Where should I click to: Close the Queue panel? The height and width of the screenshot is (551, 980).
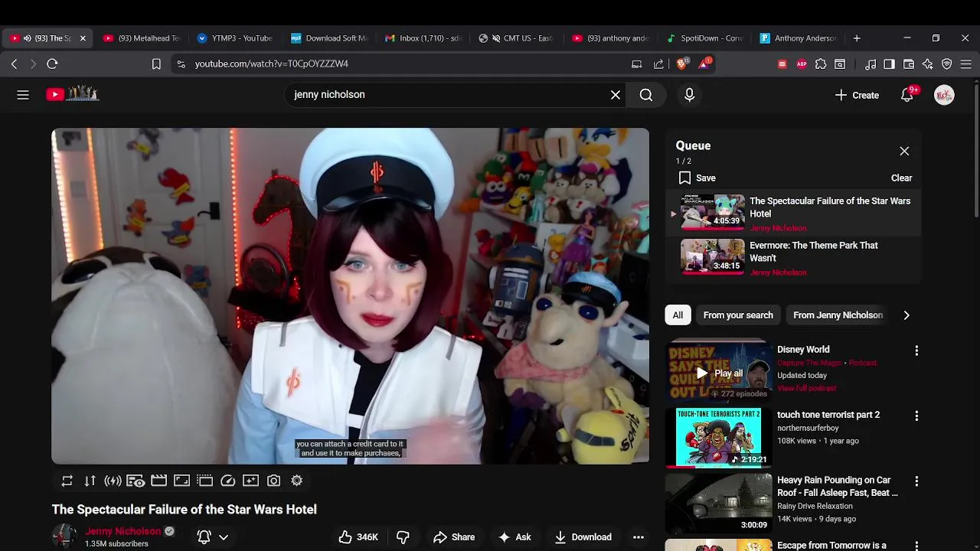pos(904,151)
